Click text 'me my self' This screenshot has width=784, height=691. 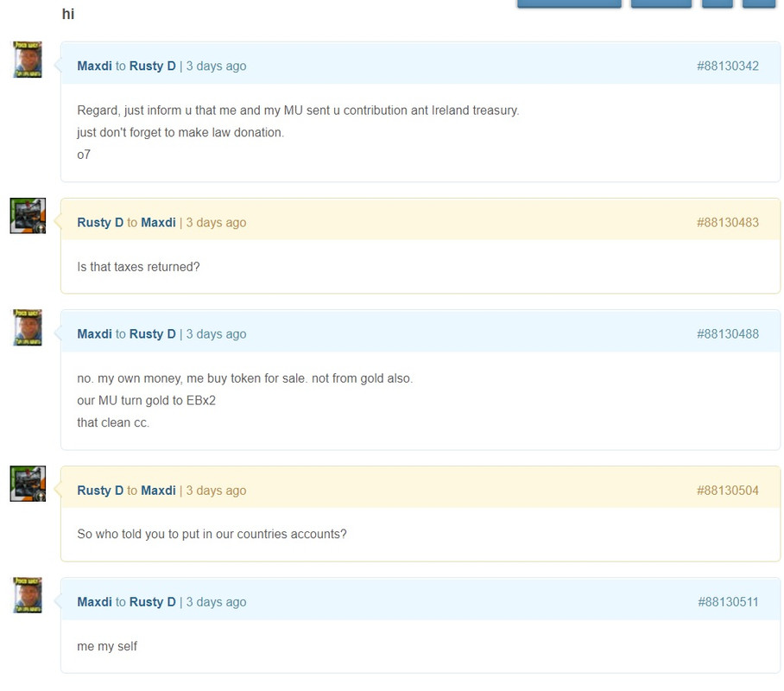click(107, 646)
